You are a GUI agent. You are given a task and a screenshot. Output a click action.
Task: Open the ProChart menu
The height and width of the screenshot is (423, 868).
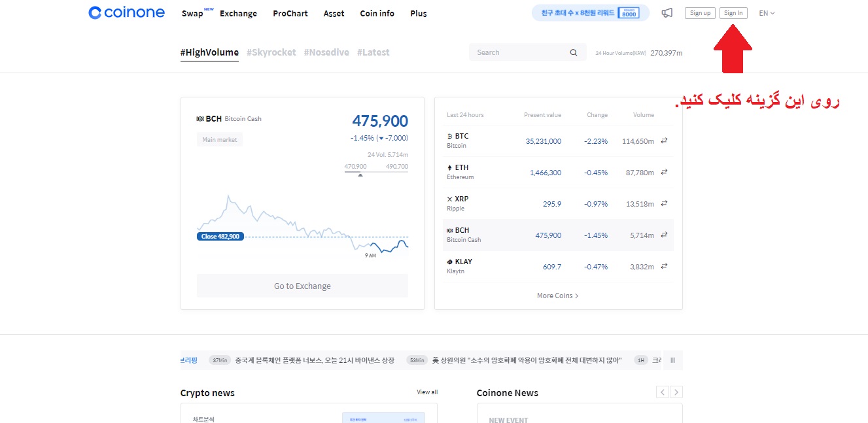click(290, 13)
